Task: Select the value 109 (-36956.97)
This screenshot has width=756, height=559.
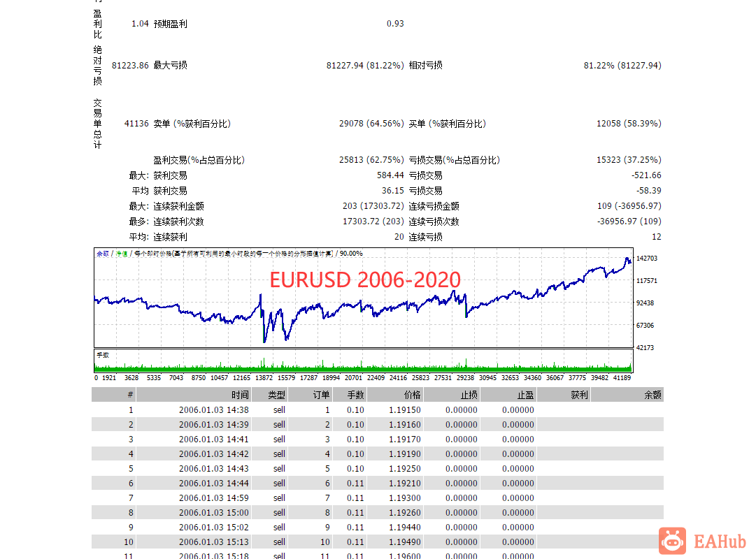Action: tap(629, 205)
